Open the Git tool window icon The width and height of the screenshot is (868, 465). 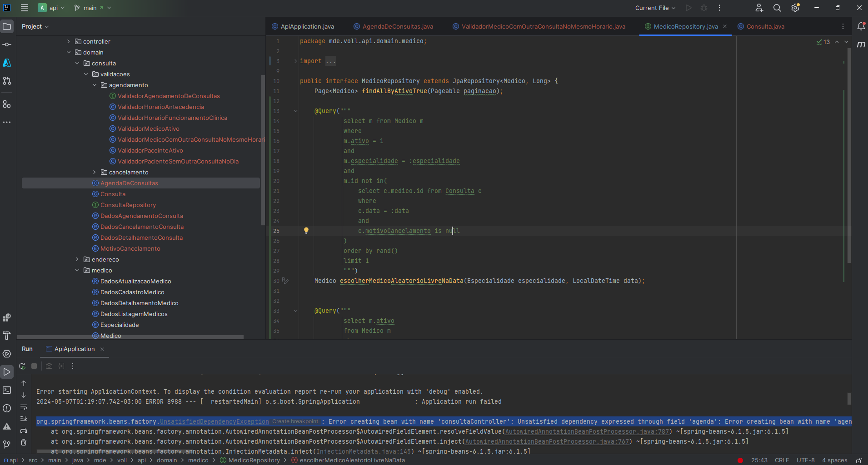pyautogui.click(x=7, y=445)
